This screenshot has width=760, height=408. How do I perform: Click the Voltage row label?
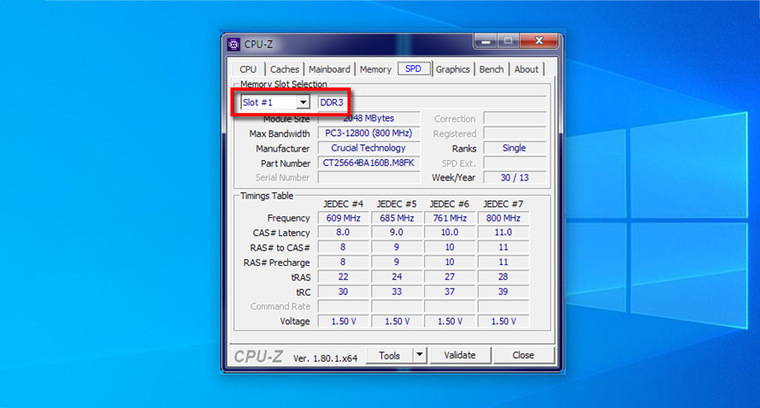click(x=295, y=322)
